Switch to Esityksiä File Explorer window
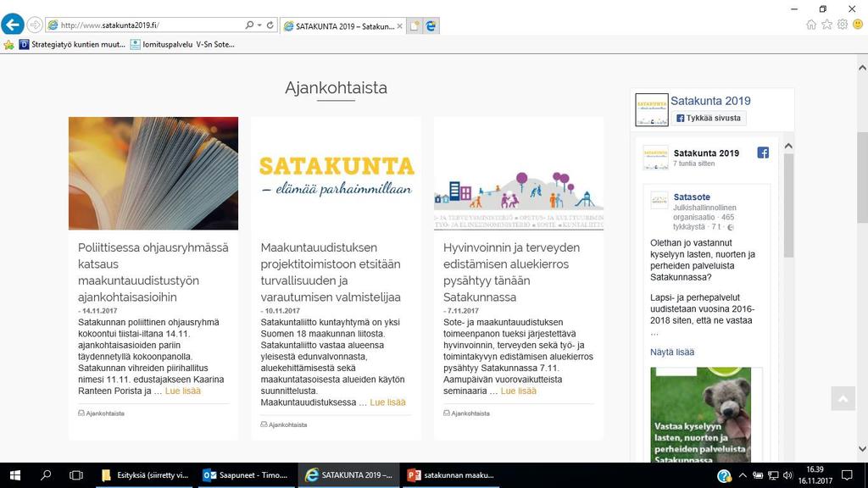Viewport: 868px width, 488px height. tap(146, 475)
